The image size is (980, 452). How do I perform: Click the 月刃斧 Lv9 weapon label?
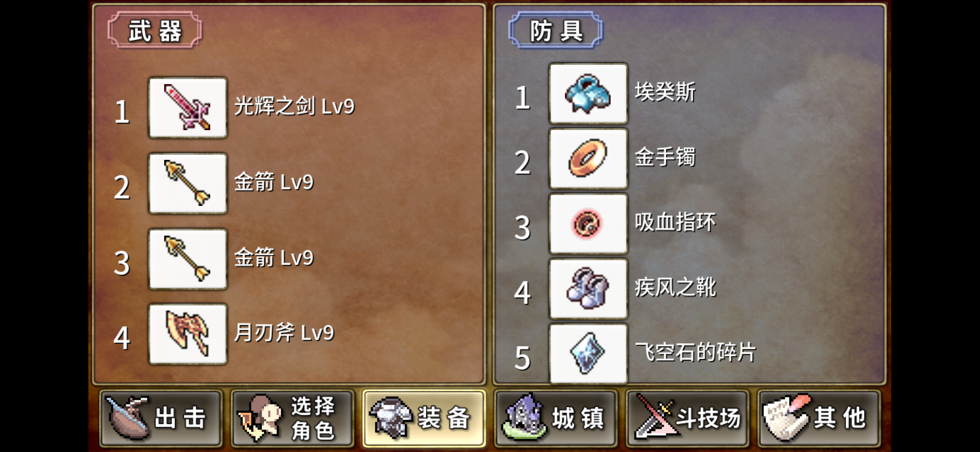click(x=284, y=333)
